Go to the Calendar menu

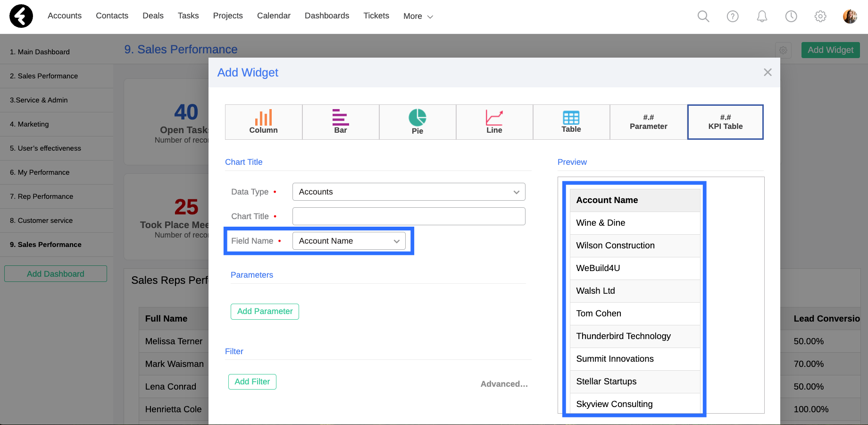coord(274,16)
